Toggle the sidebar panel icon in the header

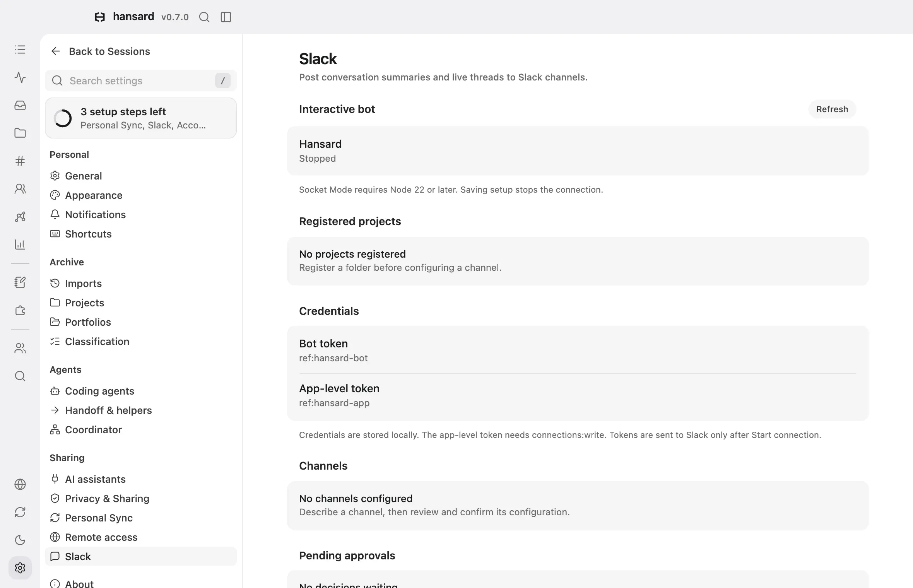226,17
